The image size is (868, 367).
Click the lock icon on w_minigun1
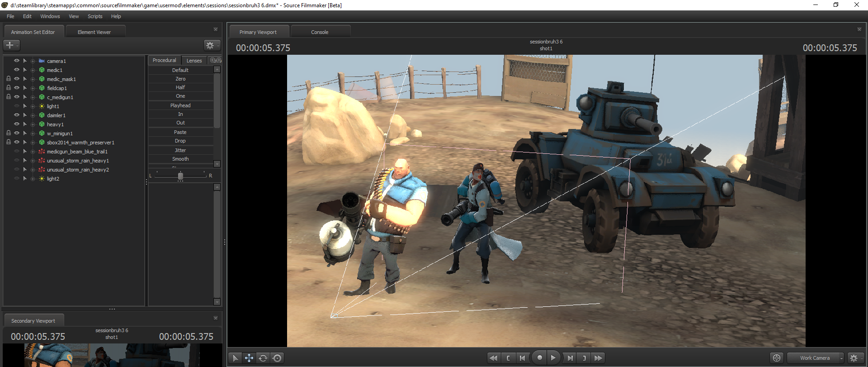click(9, 133)
